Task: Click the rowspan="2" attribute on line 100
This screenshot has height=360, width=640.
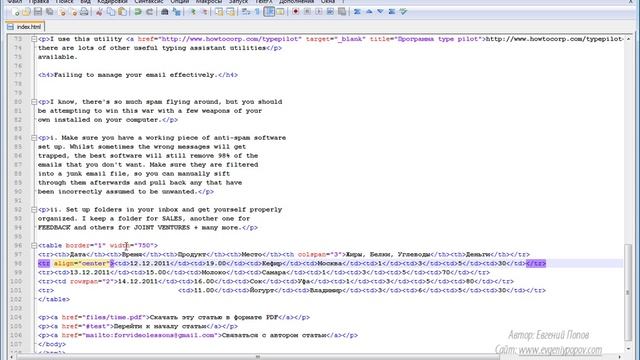Action: click(x=92, y=282)
